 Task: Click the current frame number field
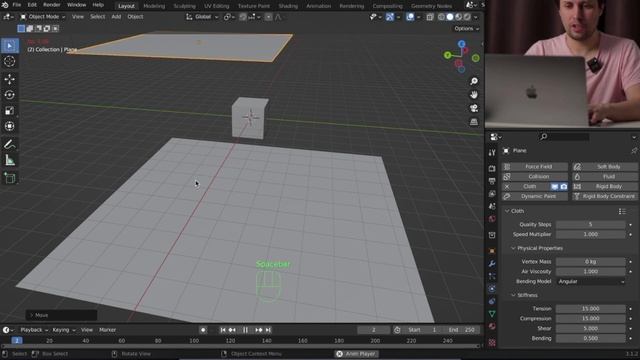pyautogui.click(x=373, y=330)
